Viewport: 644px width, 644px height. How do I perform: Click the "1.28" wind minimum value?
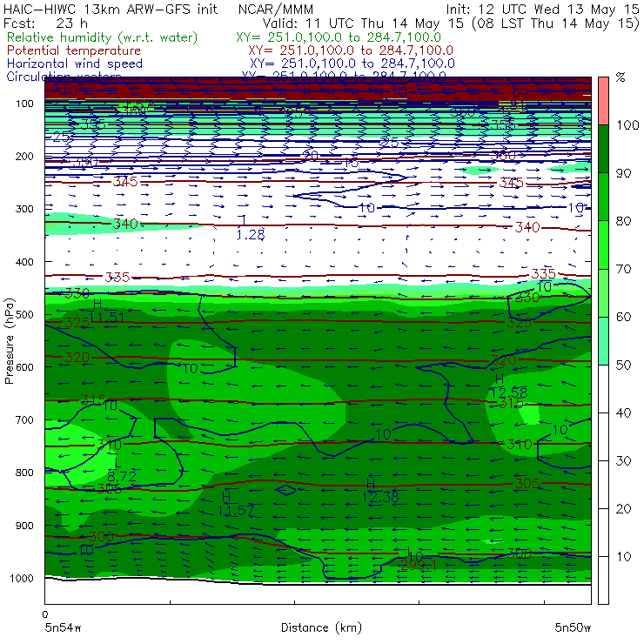pyautogui.click(x=251, y=235)
